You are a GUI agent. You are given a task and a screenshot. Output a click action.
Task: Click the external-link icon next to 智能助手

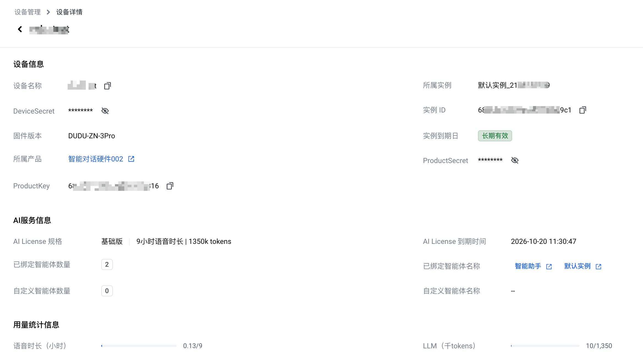click(x=549, y=266)
